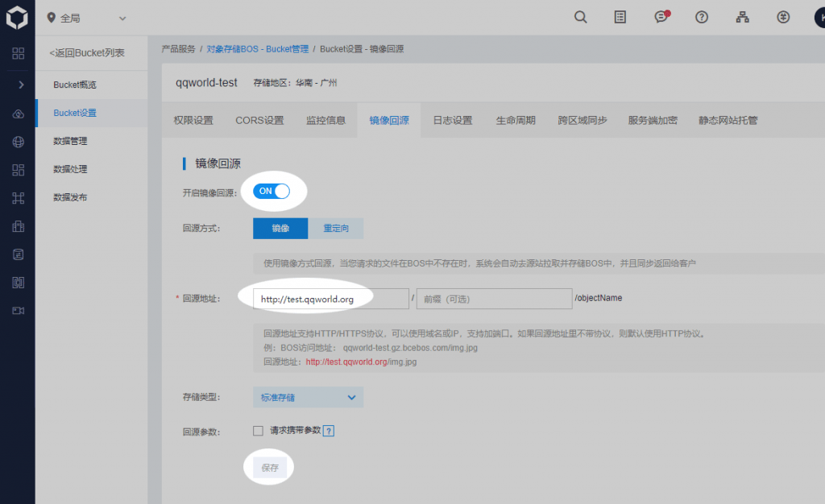Open the message notifications icon with red dot
This screenshot has height=504, width=825.
[x=661, y=17]
